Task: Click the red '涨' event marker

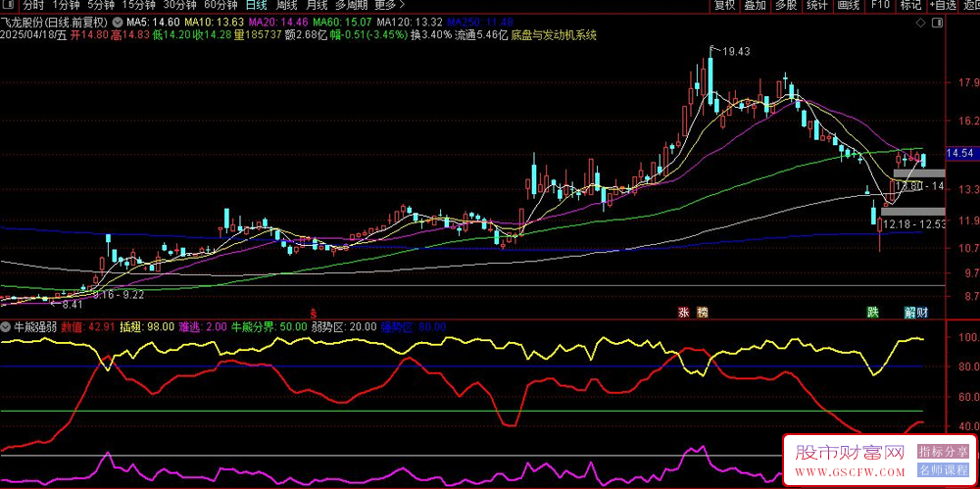Action: [x=683, y=312]
